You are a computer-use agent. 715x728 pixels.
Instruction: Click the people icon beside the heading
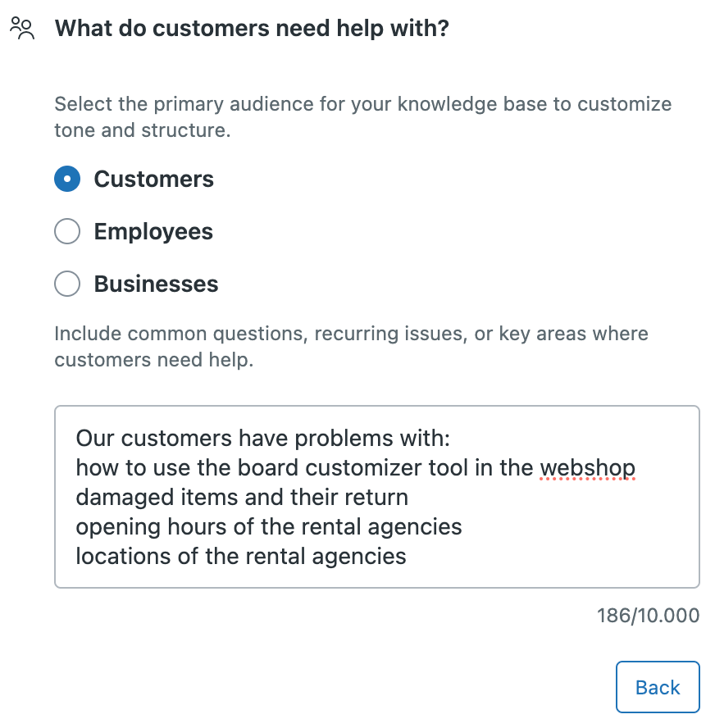click(x=22, y=29)
